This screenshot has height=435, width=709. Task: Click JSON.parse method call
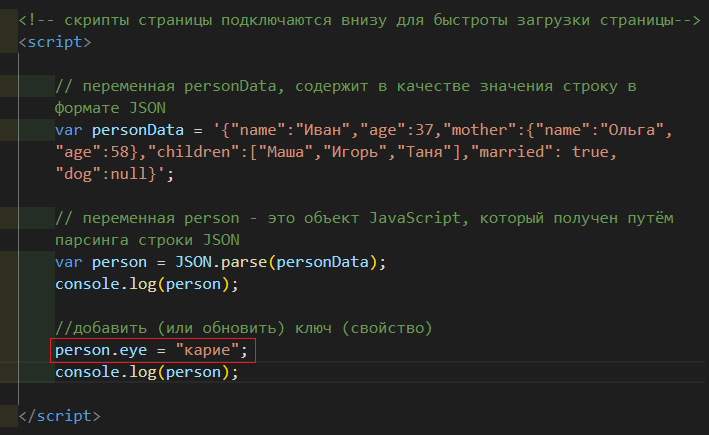pyautogui.click(x=221, y=262)
